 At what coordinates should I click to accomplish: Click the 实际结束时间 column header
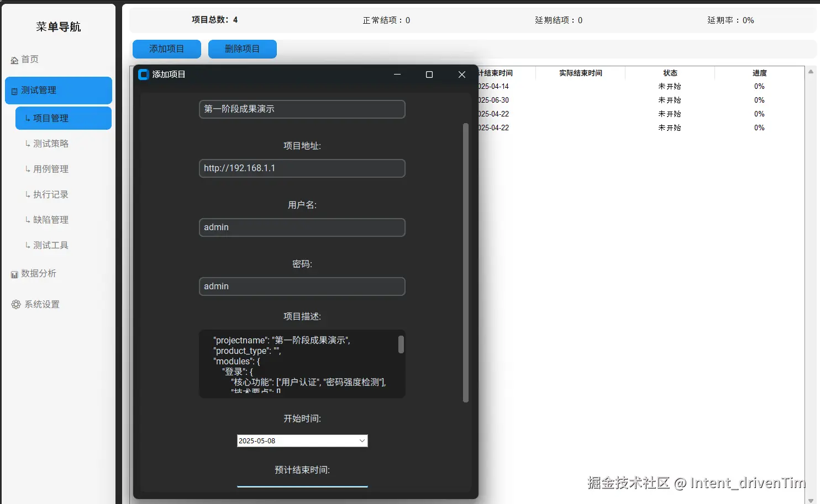click(581, 73)
